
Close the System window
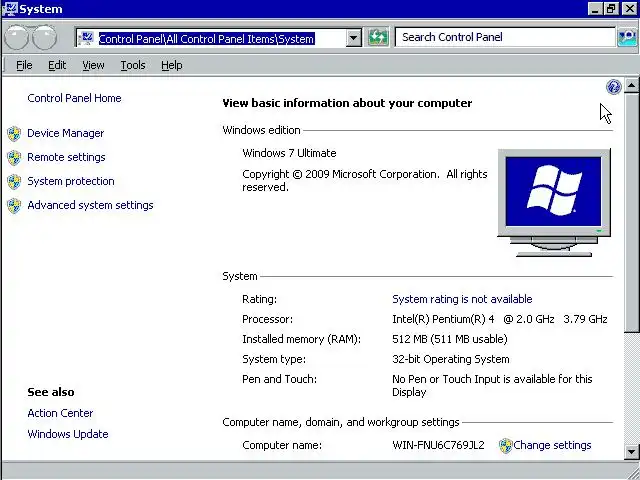[x=629, y=9]
